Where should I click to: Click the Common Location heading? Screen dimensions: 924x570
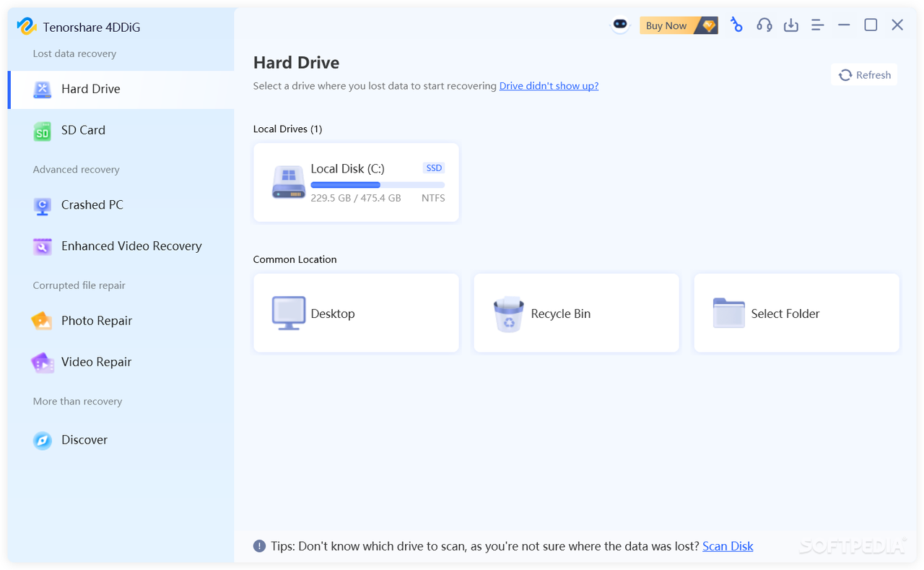(x=295, y=259)
